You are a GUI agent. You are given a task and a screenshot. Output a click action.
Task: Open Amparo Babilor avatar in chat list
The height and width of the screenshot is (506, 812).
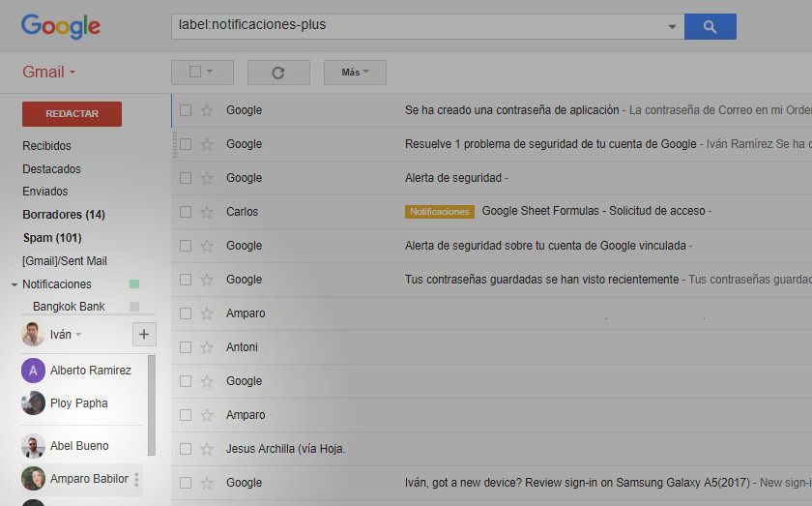pyautogui.click(x=33, y=479)
